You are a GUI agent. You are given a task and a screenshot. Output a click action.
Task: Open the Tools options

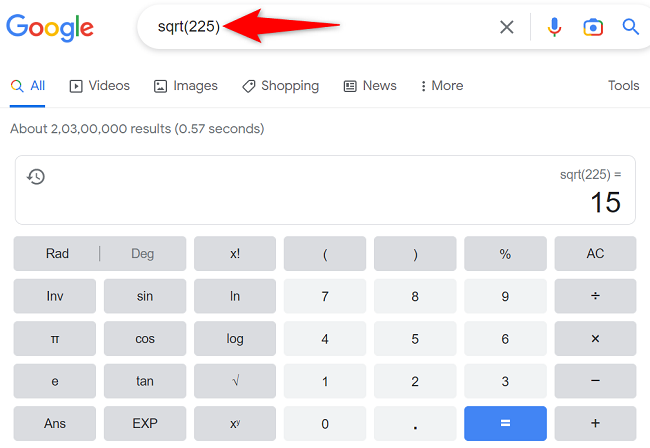[x=623, y=86]
